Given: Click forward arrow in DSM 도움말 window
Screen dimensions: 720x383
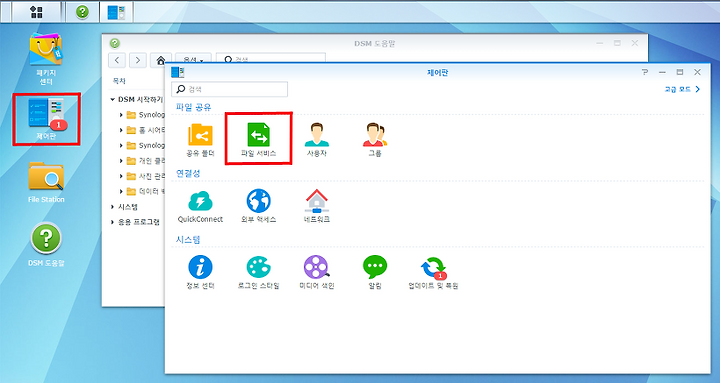Looking at the screenshot, I should pyautogui.click(x=138, y=60).
